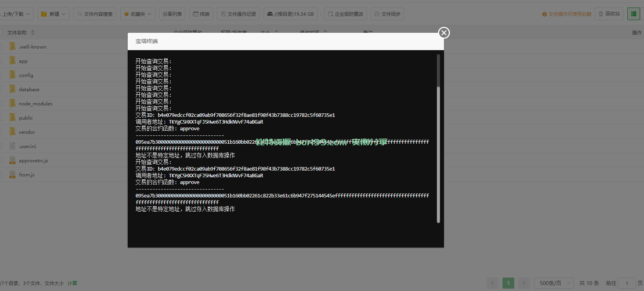Click the from.js file icon
644x291 pixels.
coord(13,174)
